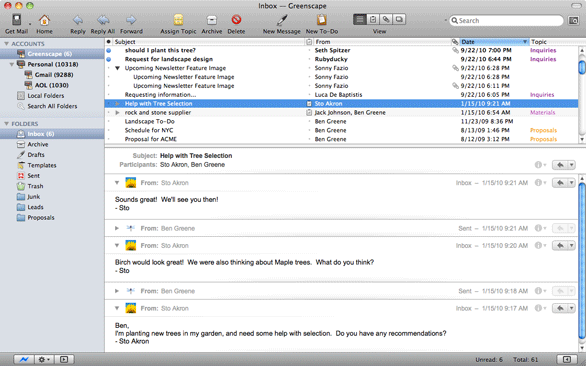Archive the message using the Archive icon

tap(212, 19)
